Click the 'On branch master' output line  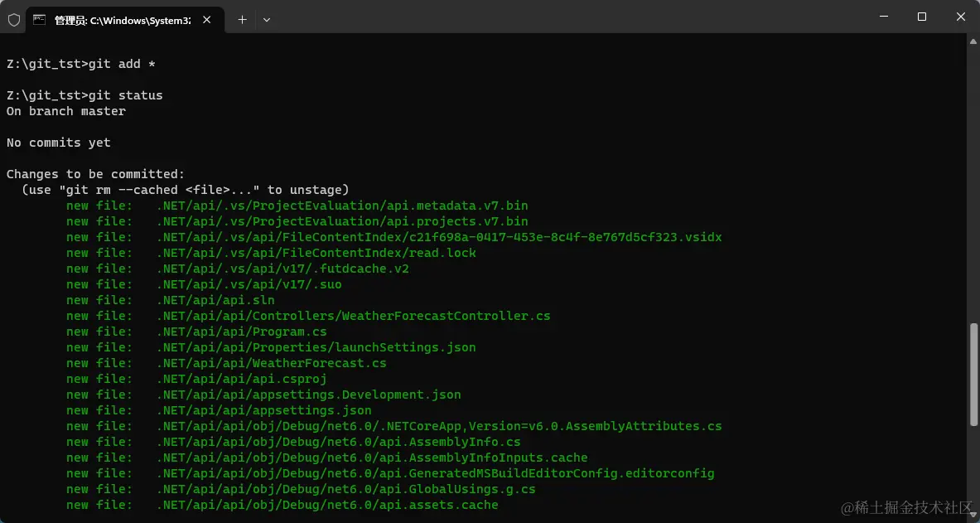[x=66, y=111]
